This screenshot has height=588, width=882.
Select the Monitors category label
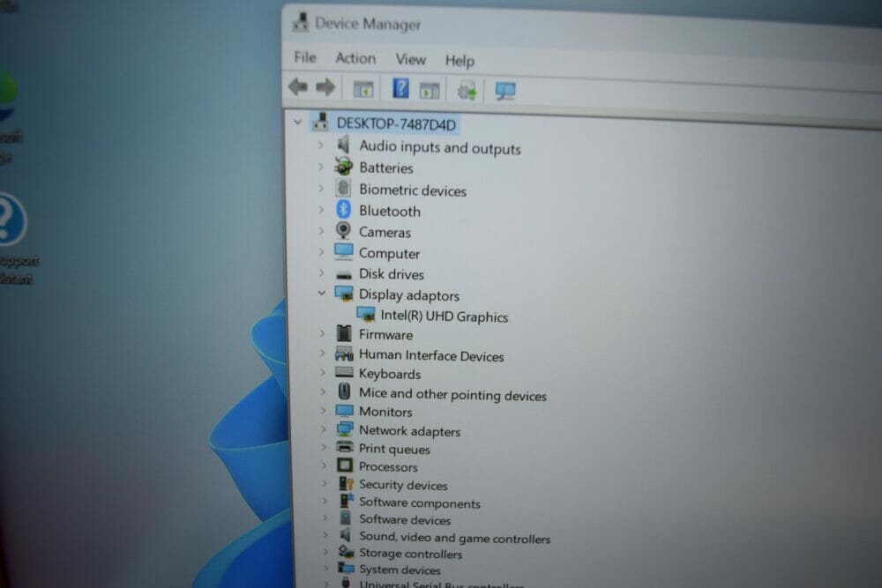[385, 412]
